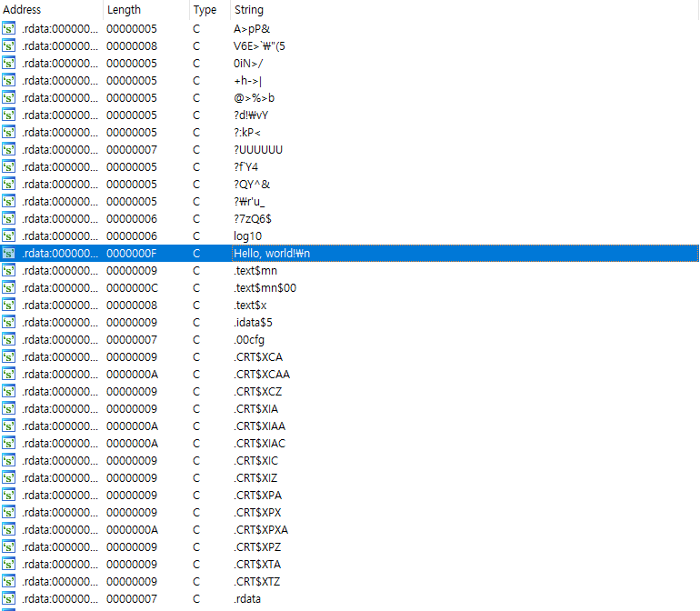Click the string icon beside A>pP&
Screen dimensions: 700x611
(x=8, y=28)
